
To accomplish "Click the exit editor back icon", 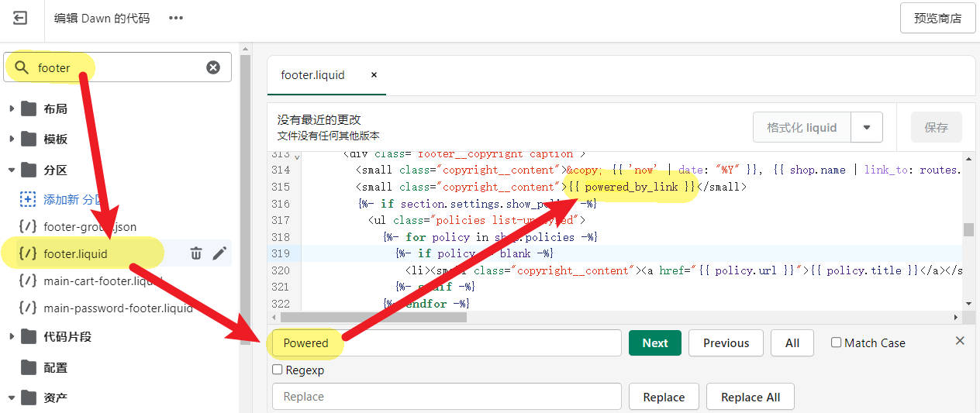I will coord(20,18).
